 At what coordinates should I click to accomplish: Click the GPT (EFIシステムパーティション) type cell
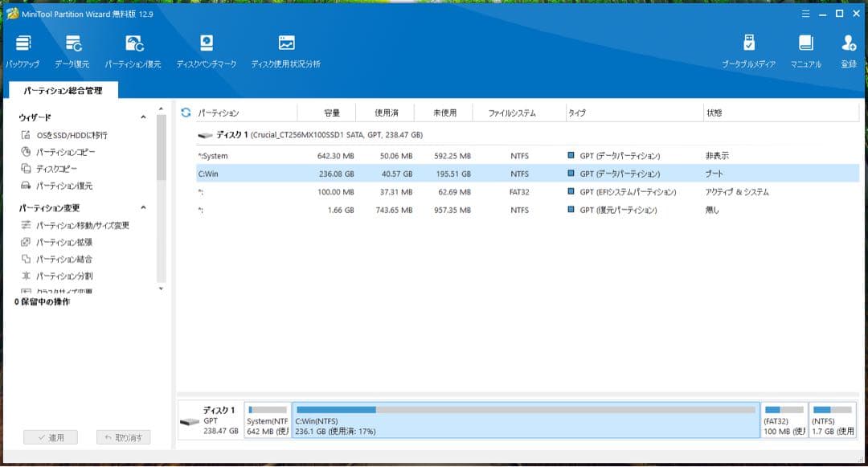(x=628, y=192)
